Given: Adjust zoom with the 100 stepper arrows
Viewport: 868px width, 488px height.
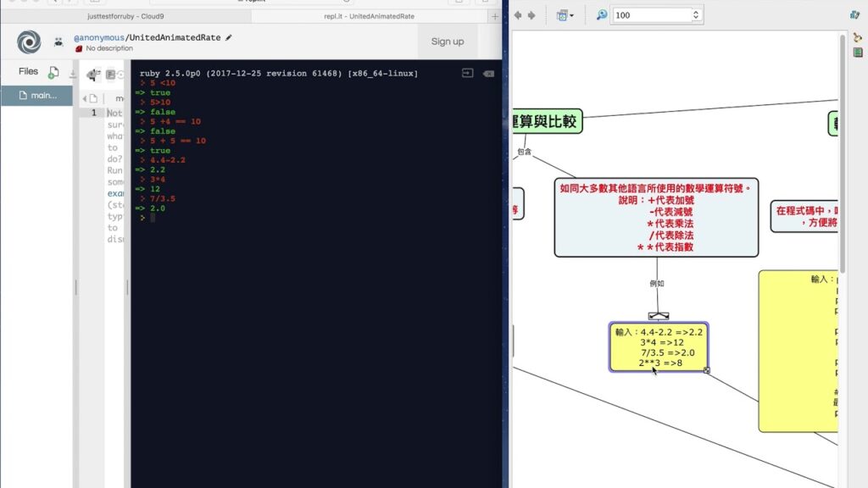Looking at the screenshot, I should click(696, 15).
